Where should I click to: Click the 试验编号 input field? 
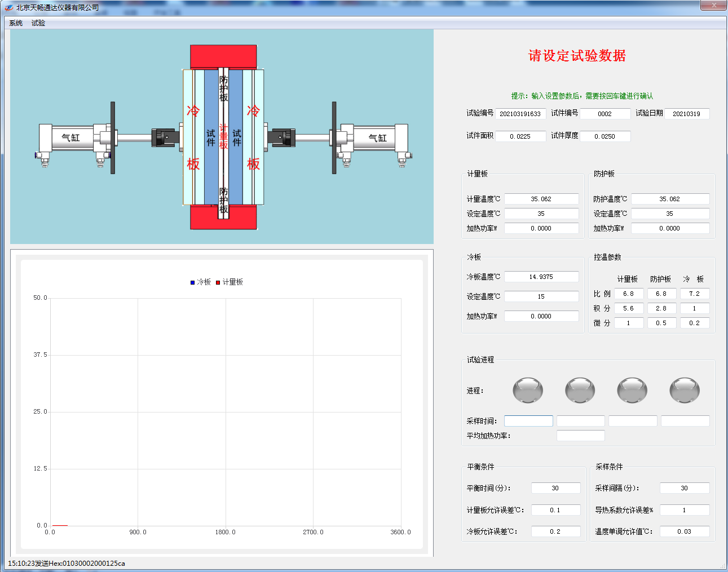coord(520,114)
